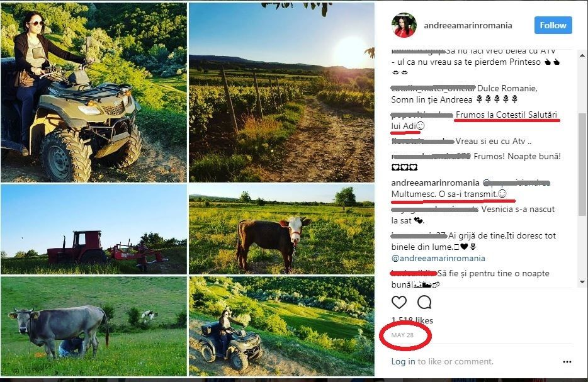
Task: Click the MAY 28 post date
Action: click(402, 335)
